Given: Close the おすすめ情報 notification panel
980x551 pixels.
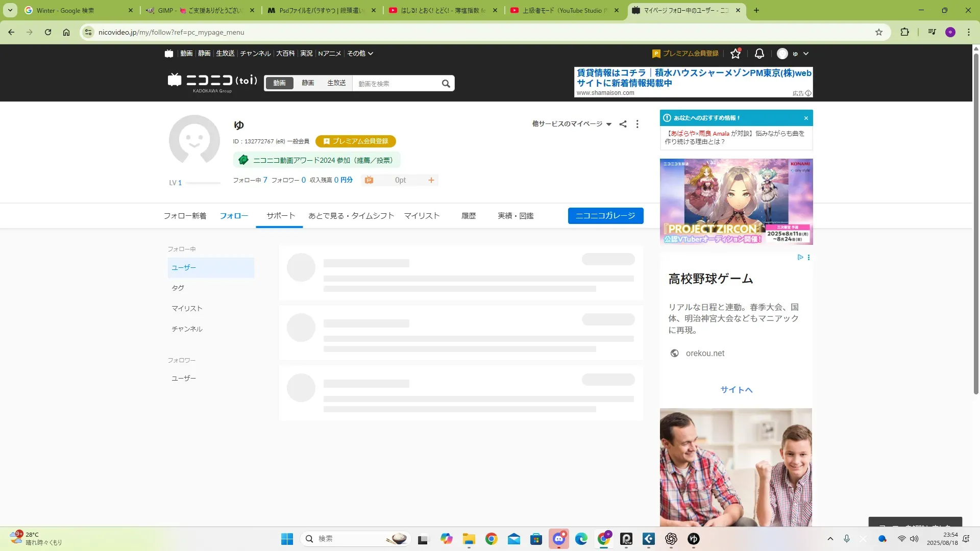Looking at the screenshot, I should click(806, 118).
